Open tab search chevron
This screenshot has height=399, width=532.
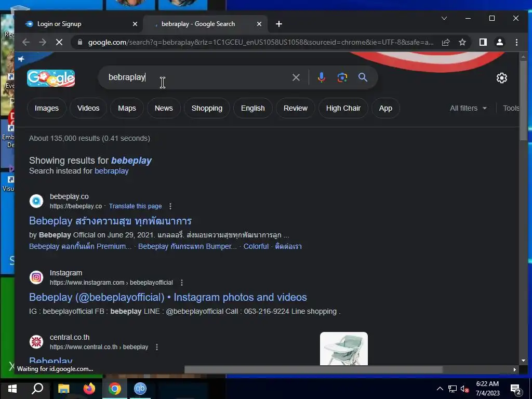[x=444, y=18]
